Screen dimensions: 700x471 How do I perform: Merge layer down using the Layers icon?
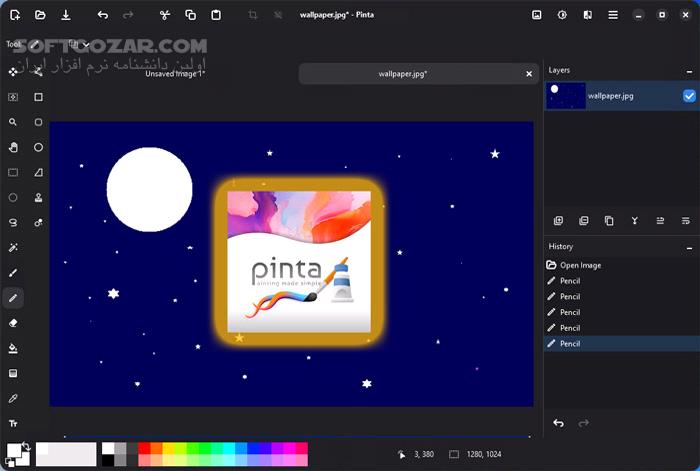pyautogui.click(x=634, y=221)
